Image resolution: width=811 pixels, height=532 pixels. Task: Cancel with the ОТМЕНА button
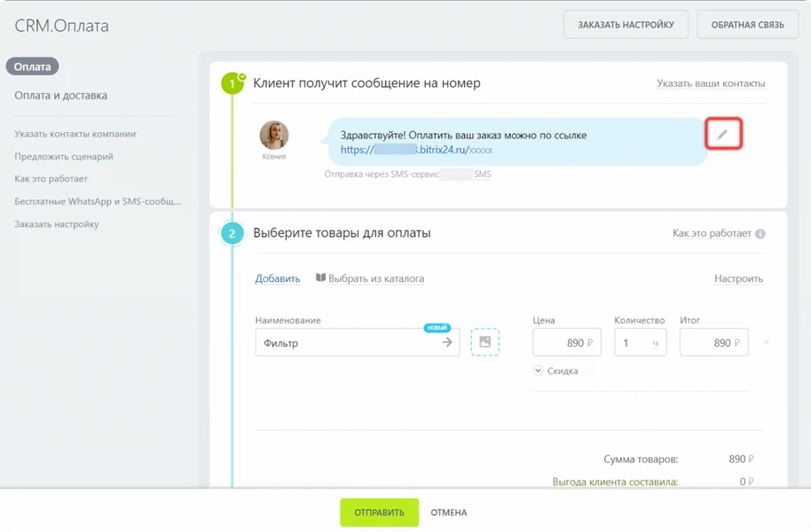click(449, 512)
